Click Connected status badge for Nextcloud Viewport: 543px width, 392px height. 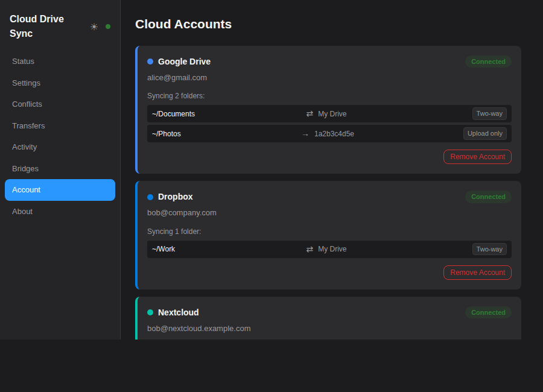tap(488, 312)
